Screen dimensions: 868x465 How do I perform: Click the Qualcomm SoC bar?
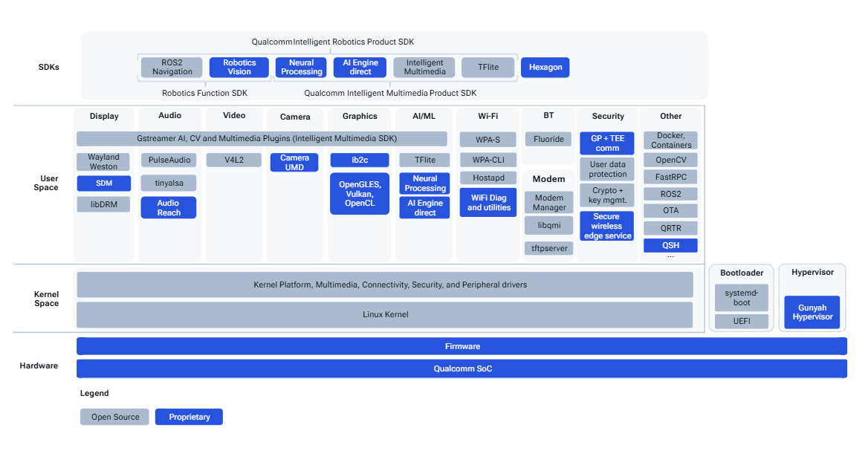461,368
